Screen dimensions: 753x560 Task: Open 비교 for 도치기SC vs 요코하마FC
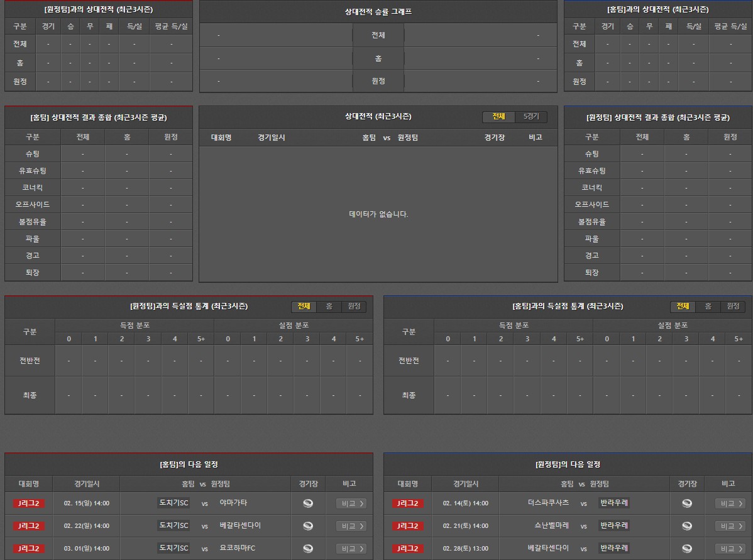351,549
